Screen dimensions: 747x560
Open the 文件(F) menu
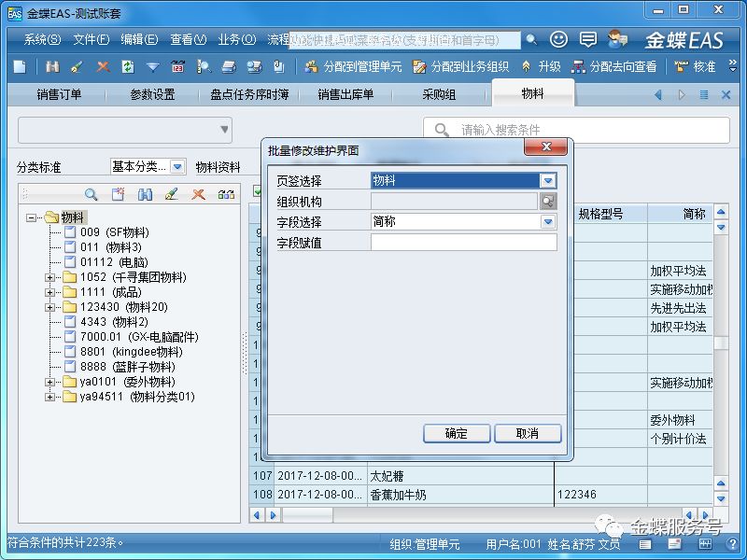(x=92, y=39)
